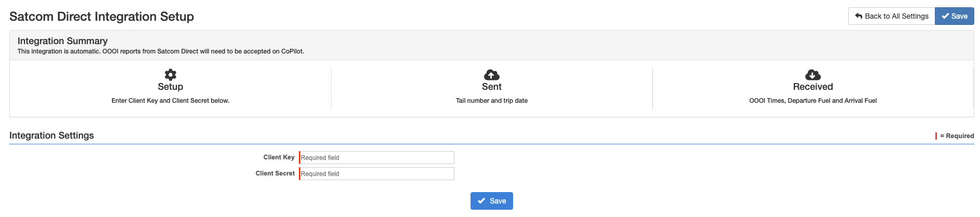980x217 pixels.
Task: Save settings using top-right Save button
Action: coord(955,16)
